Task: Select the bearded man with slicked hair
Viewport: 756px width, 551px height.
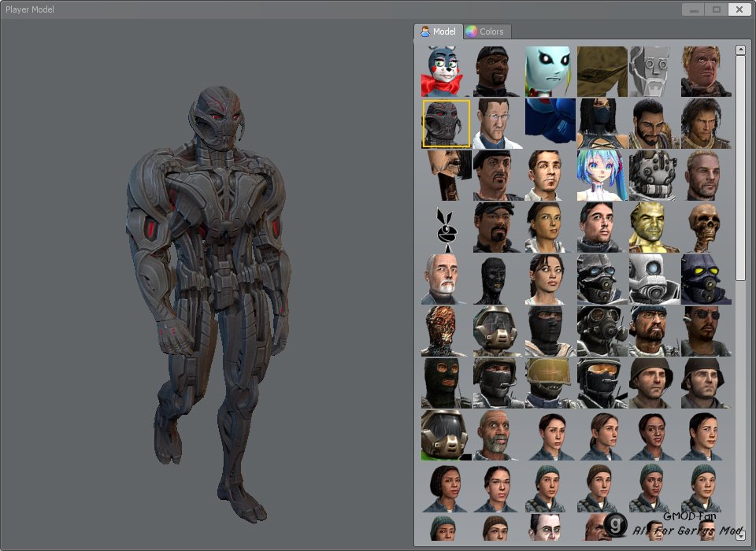Action: click(654, 124)
